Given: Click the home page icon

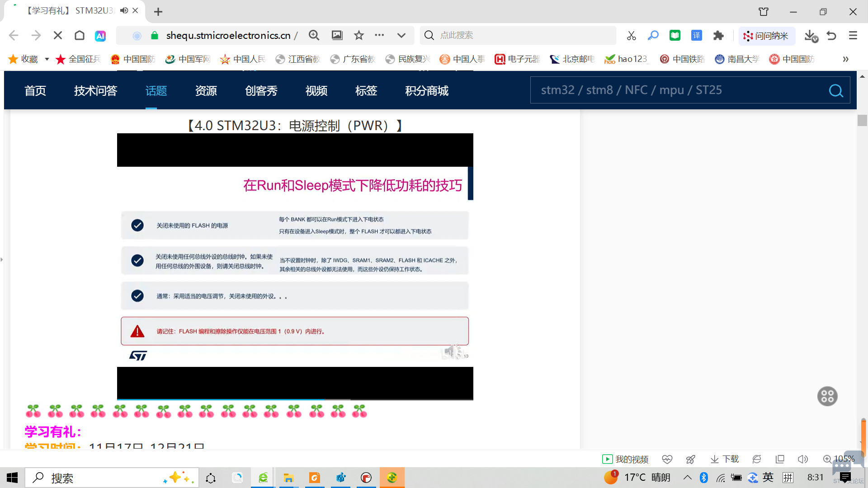Looking at the screenshot, I should [x=80, y=35].
